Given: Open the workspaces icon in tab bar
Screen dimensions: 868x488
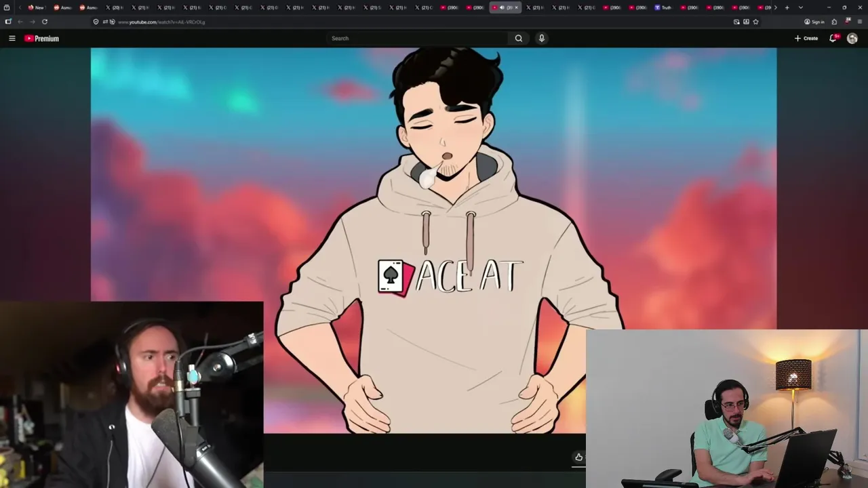Looking at the screenshot, I should [x=7, y=7].
